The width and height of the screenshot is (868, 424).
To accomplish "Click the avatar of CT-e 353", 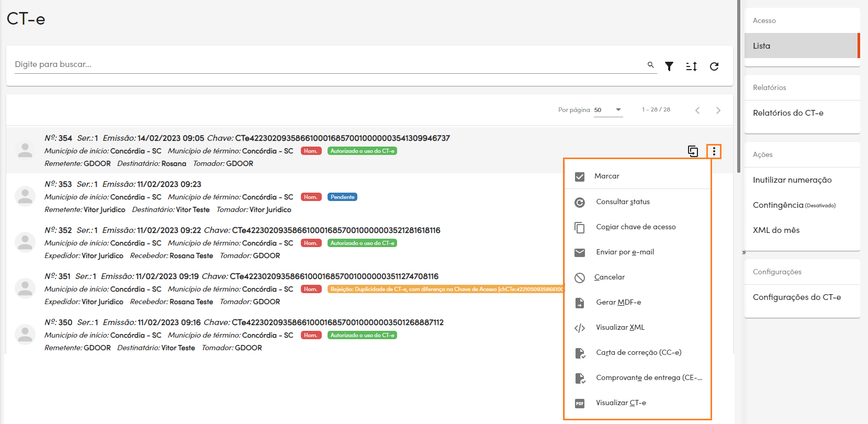I will coord(25,197).
